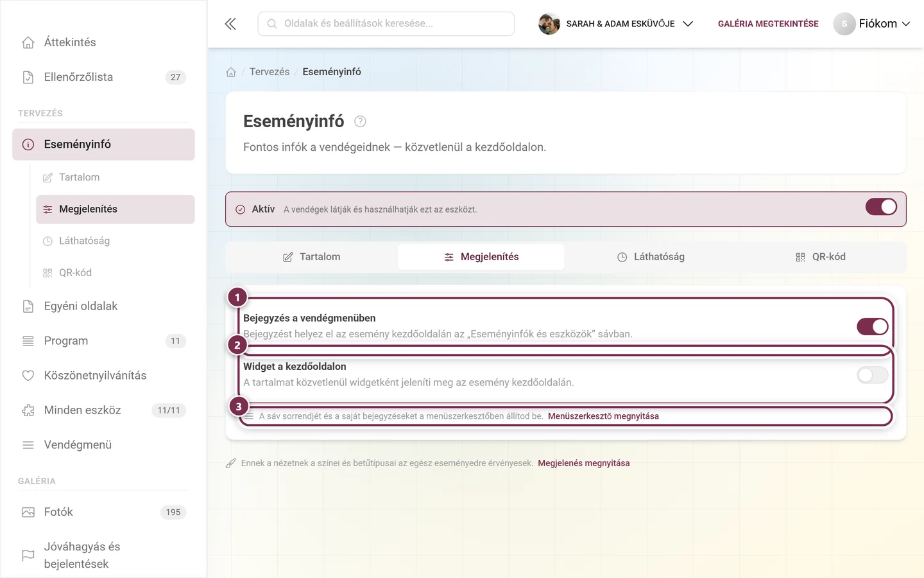924x578 pixels.
Task: Click the Egyéni oldalak page icon
Action: pyautogui.click(x=28, y=306)
